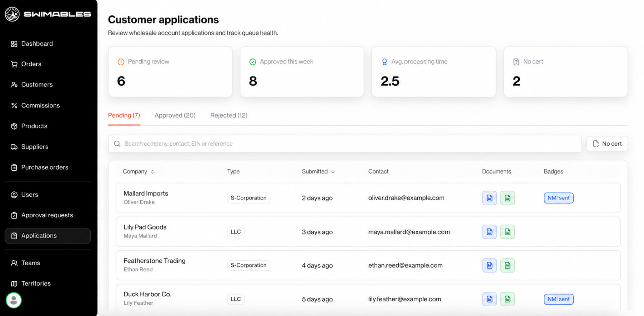Open Featherstone Trading blue document icon
The width and height of the screenshot is (644, 316).
[489, 265]
